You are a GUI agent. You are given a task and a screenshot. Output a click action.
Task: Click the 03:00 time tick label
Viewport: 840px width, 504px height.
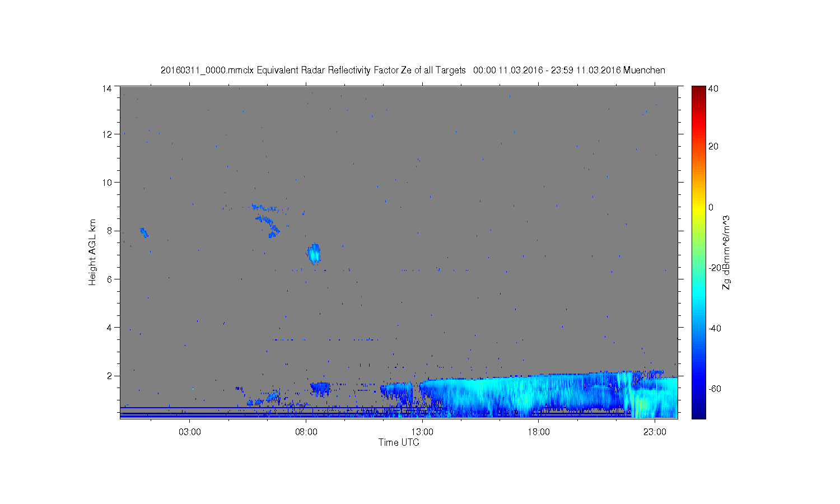tap(189, 432)
